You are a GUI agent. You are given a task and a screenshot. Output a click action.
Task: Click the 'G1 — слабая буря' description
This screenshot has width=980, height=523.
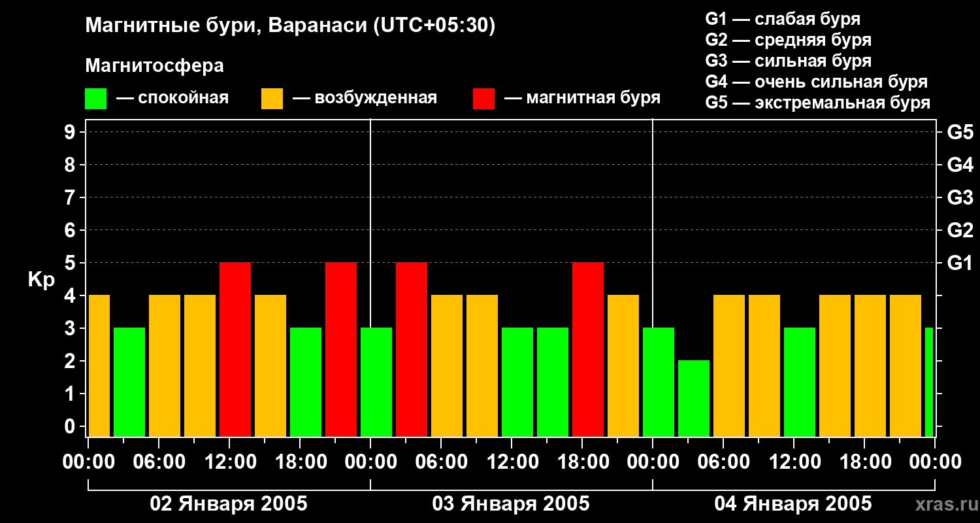pyautogui.click(x=783, y=19)
